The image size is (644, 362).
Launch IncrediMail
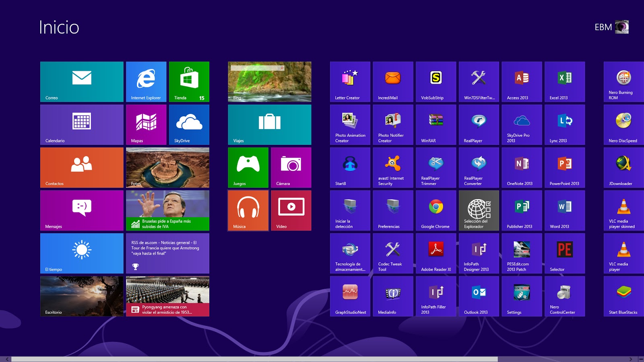pos(393,82)
